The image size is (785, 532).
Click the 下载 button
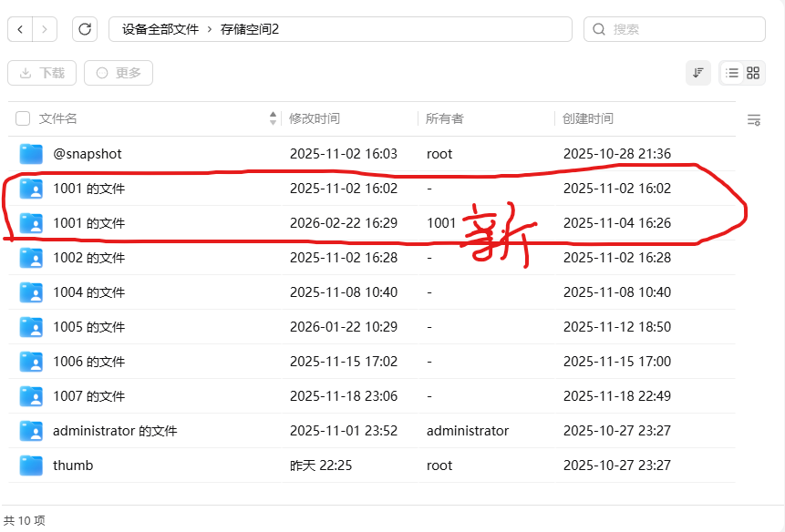[x=42, y=73]
